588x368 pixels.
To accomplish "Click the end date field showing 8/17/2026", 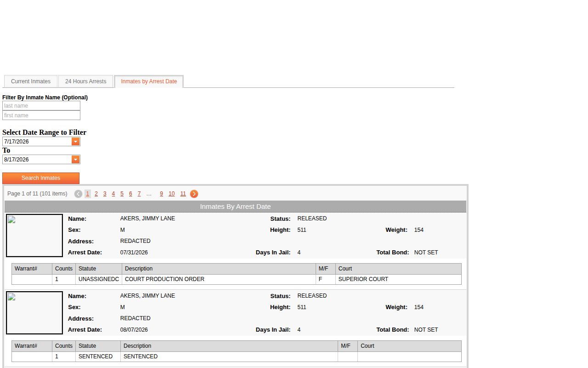I will click(x=37, y=160).
